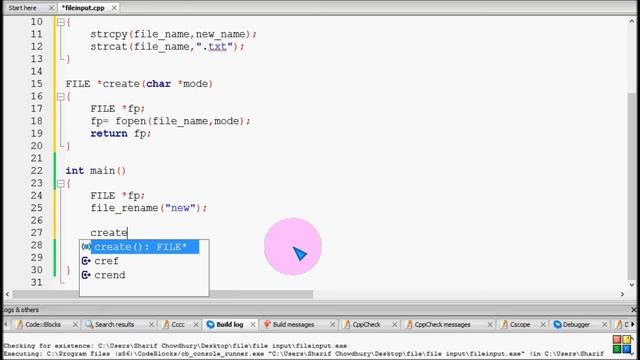Click the function icon beside create()
Screen dimensions: 640x360
(x=86, y=247)
